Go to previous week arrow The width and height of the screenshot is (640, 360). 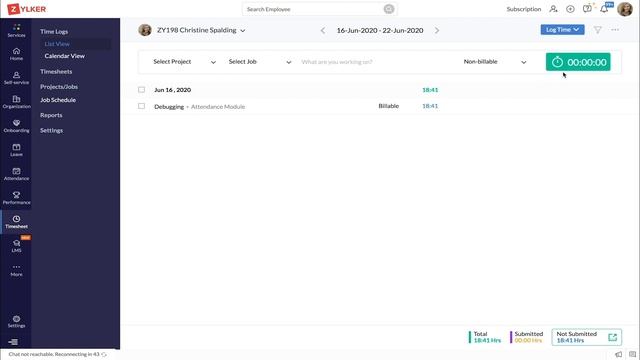click(323, 31)
